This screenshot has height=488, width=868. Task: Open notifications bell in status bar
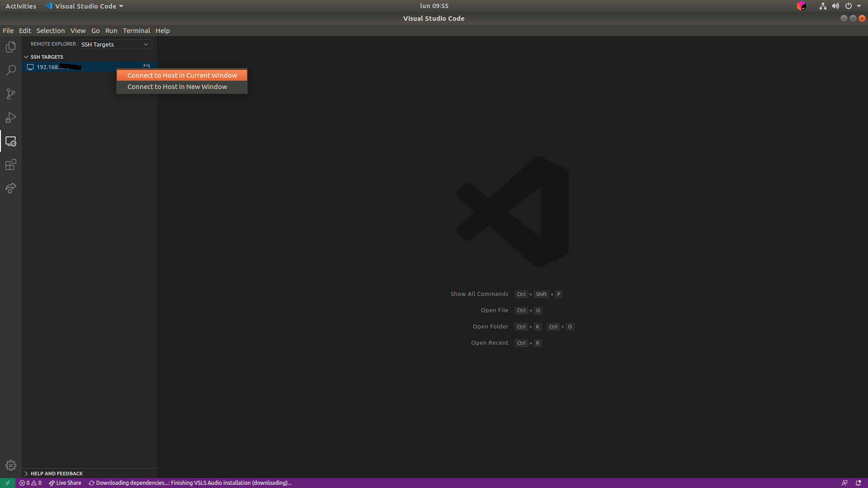click(x=859, y=483)
